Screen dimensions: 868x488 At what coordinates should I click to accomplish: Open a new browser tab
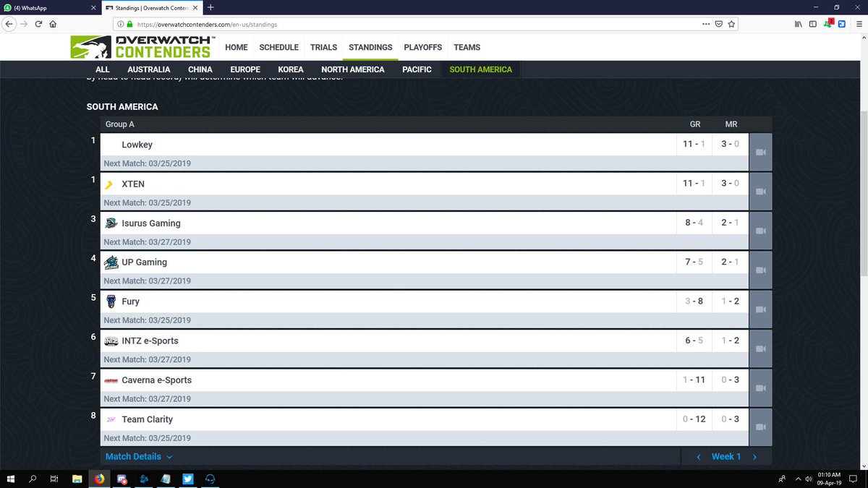pos(210,7)
